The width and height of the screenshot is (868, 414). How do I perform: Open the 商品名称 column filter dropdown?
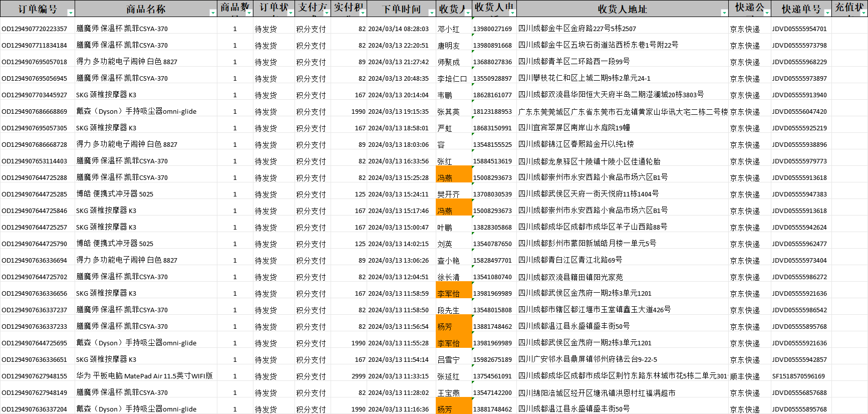[213, 13]
